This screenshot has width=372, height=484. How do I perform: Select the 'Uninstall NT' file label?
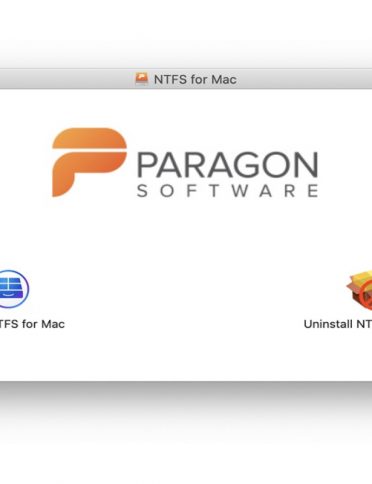point(338,324)
